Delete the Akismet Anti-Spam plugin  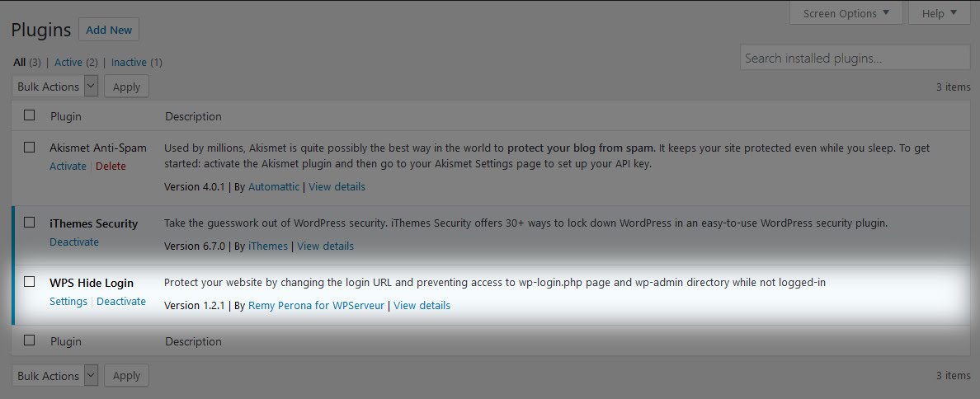pos(111,166)
